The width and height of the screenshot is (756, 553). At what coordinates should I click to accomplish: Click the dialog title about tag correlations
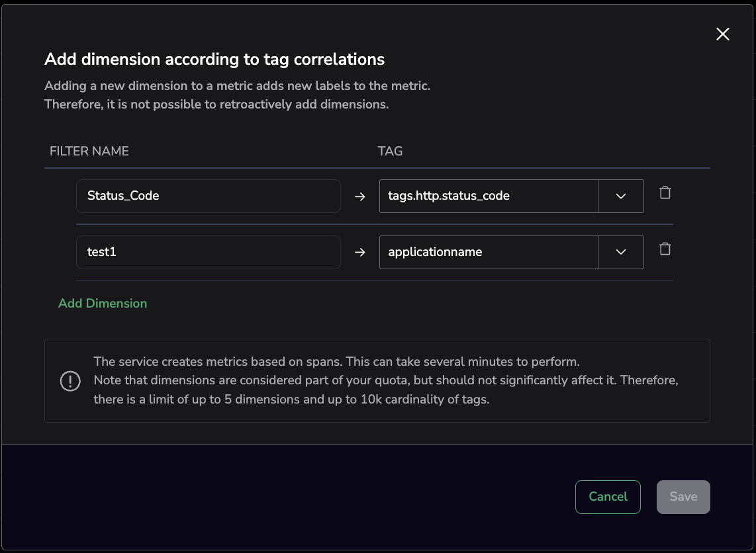coord(214,60)
